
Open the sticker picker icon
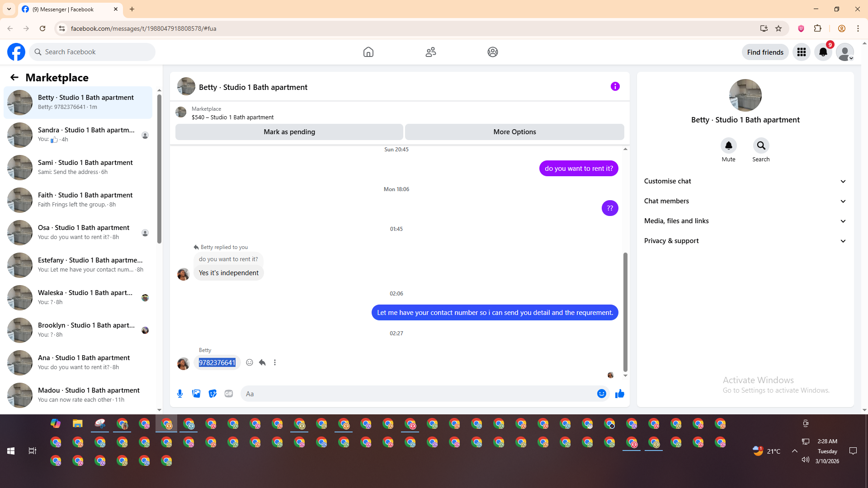[x=212, y=394]
